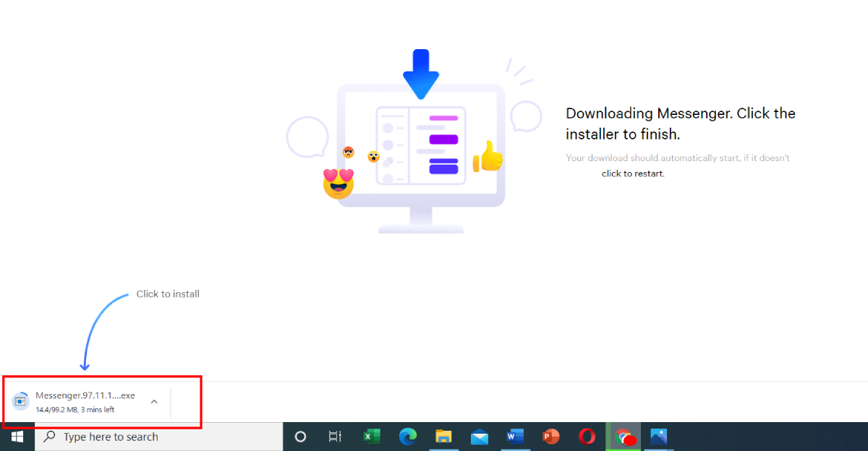The height and width of the screenshot is (451, 868).
Task: Expand the download item options chevron
Action: 154,402
